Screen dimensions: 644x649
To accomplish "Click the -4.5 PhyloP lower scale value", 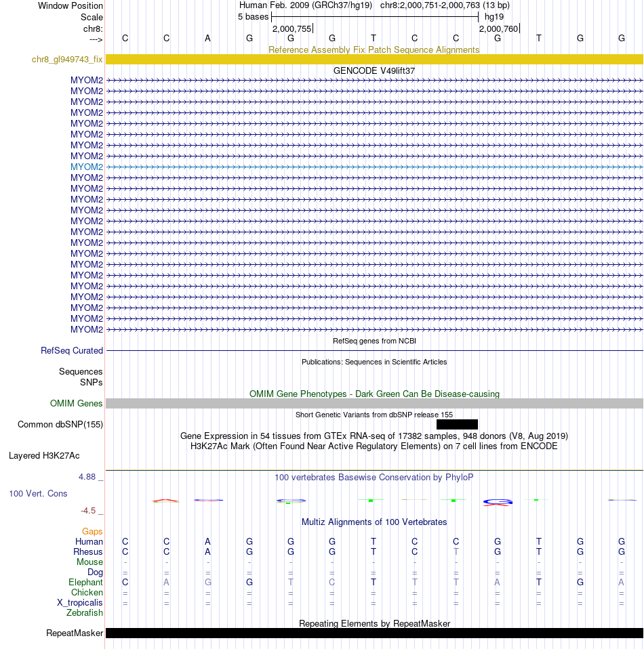I will 88,511.
